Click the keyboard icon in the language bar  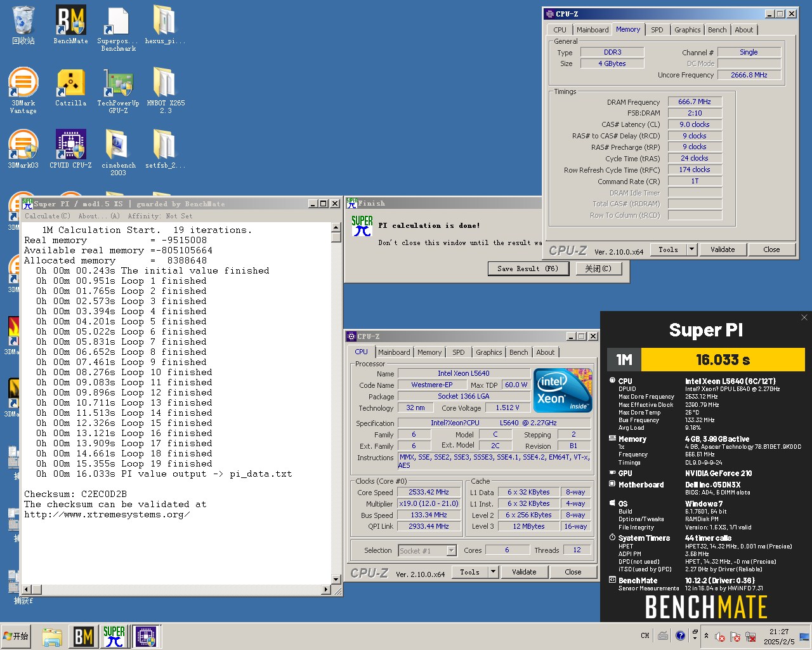click(x=663, y=635)
